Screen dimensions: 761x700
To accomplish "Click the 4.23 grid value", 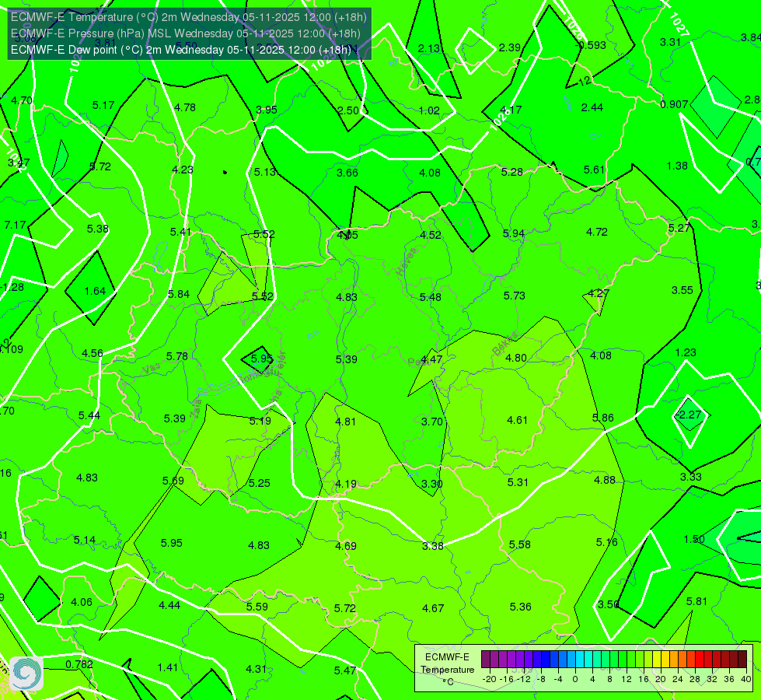I will (183, 170).
